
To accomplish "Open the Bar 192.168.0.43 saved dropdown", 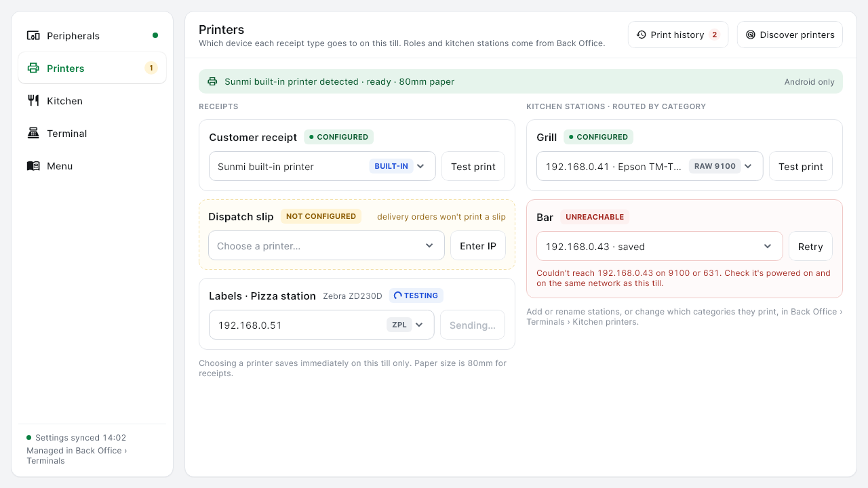I will (660, 246).
